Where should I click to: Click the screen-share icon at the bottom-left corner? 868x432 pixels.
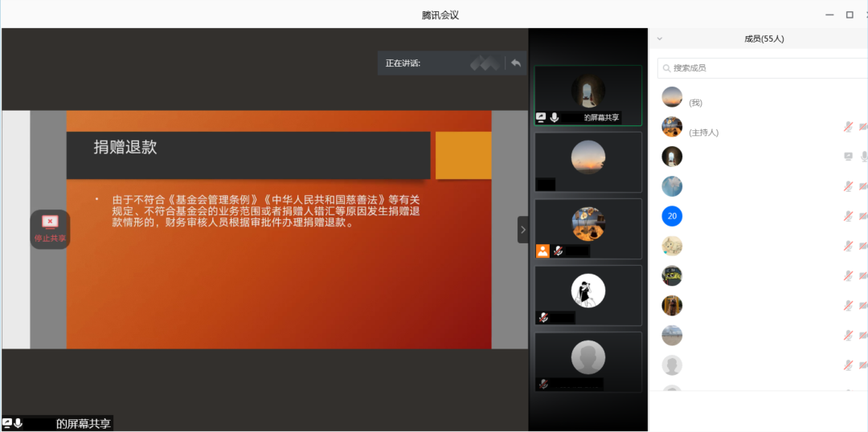coord(7,423)
